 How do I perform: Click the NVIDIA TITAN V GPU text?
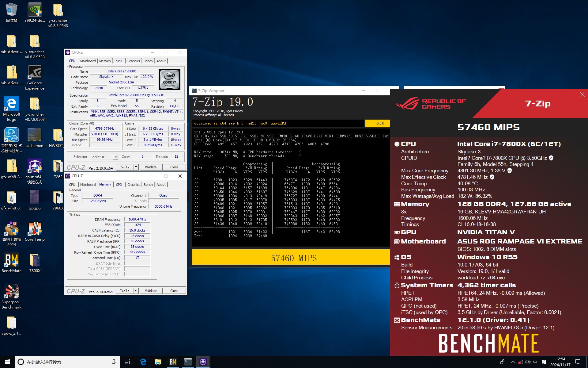point(486,232)
